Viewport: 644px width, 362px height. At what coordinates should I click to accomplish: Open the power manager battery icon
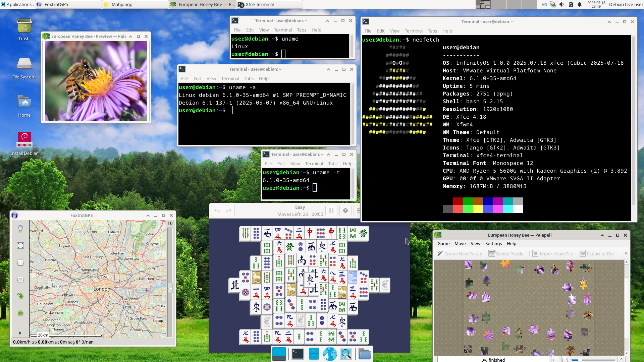coord(571,4)
